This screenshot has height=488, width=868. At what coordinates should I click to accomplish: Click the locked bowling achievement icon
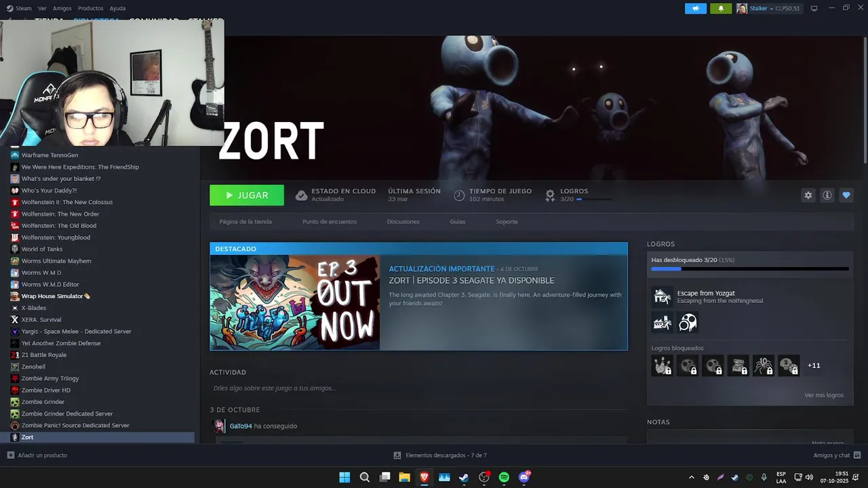[662, 365]
